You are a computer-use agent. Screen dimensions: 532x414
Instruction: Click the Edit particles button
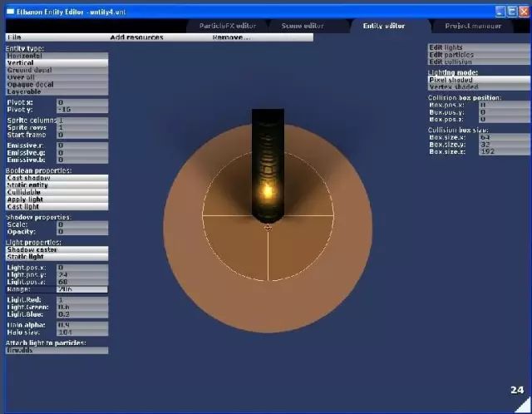coord(479,54)
